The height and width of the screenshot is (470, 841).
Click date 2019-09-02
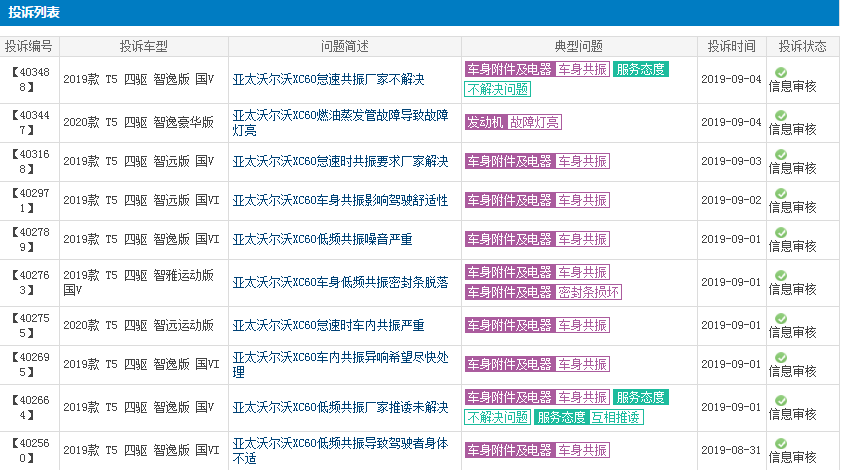731,200
